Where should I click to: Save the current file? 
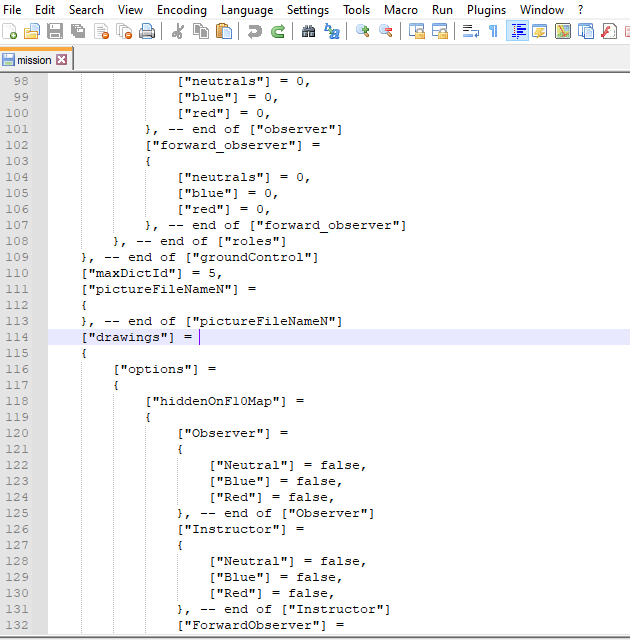point(55,31)
